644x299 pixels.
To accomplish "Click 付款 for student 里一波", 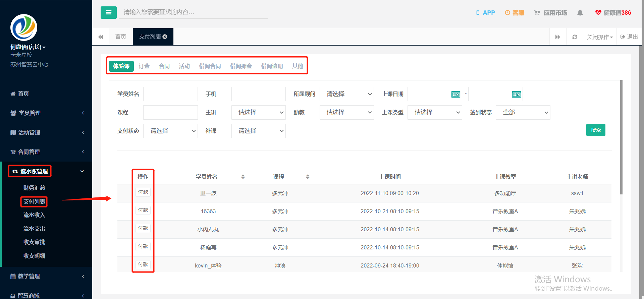I will click(143, 192).
